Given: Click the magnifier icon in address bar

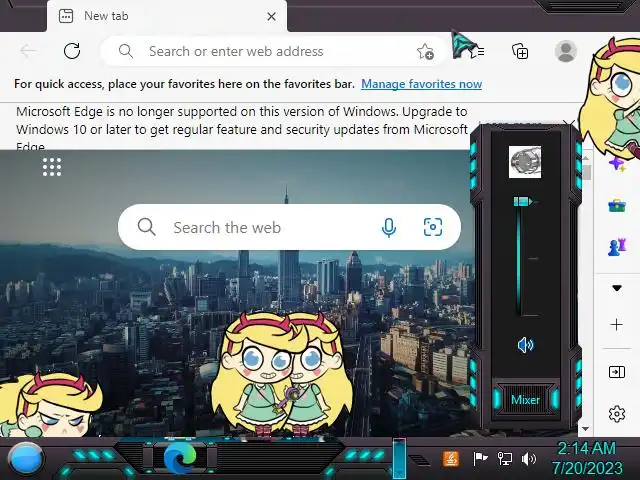Looking at the screenshot, I should pos(126,51).
